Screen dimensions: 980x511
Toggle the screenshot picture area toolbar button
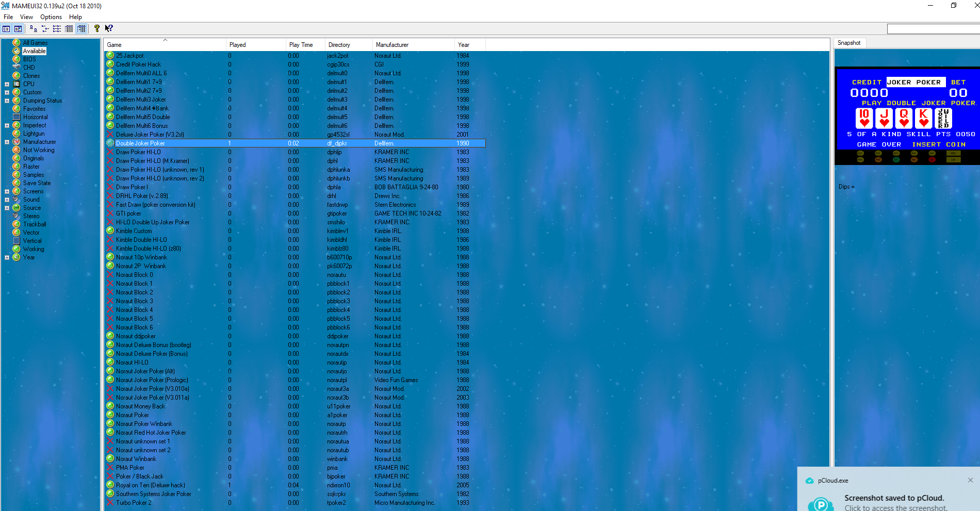[18, 29]
